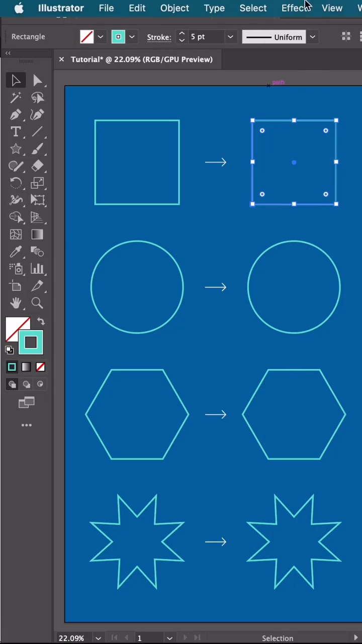The width and height of the screenshot is (362, 644).
Task: Select the Hand tool
Action: click(16, 303)
